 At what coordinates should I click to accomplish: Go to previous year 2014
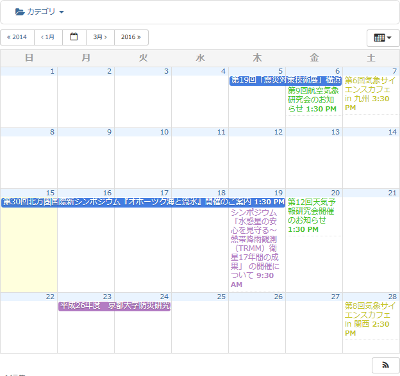(x=17, y=37)
